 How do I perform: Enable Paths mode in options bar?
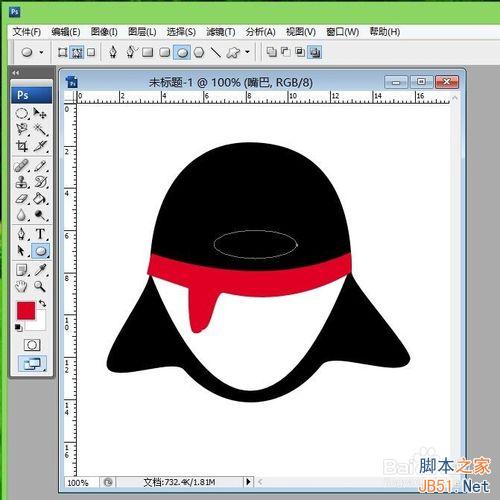click(x=77, y=52)
